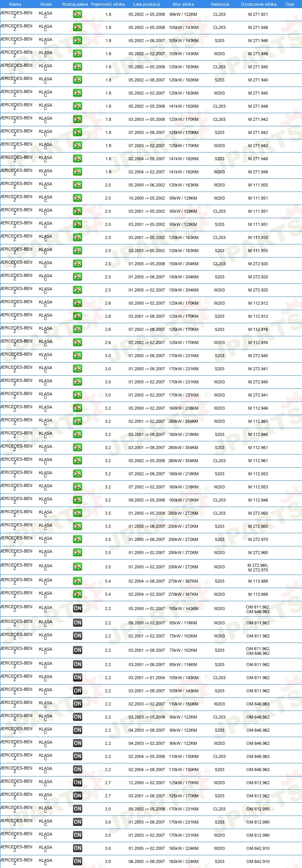Click the PB icon in the M 112.946 W203 row

(78, 408)
